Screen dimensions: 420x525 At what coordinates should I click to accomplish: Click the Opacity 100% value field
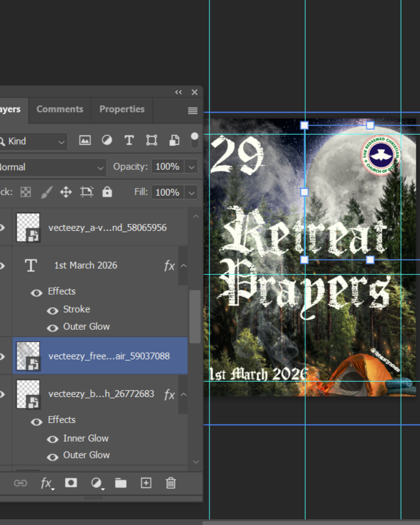tap(167, 167)
